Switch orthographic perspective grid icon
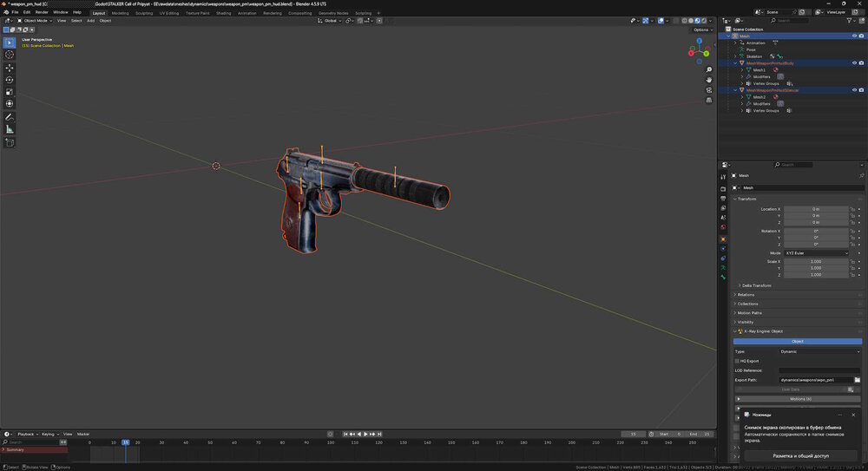868x471 pixels. point(708,100)
